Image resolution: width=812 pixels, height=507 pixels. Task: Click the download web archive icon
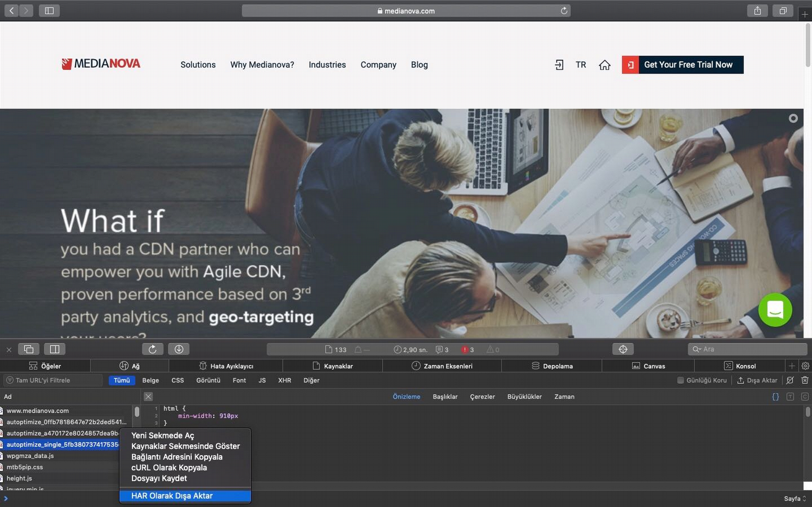pos(179,349)
